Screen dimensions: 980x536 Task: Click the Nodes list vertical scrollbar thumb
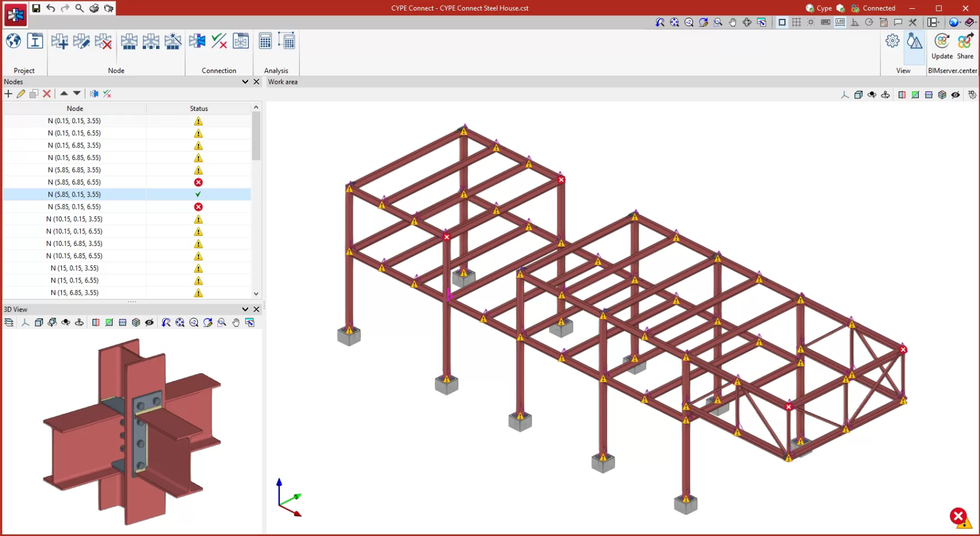click(x=256, y=136)
